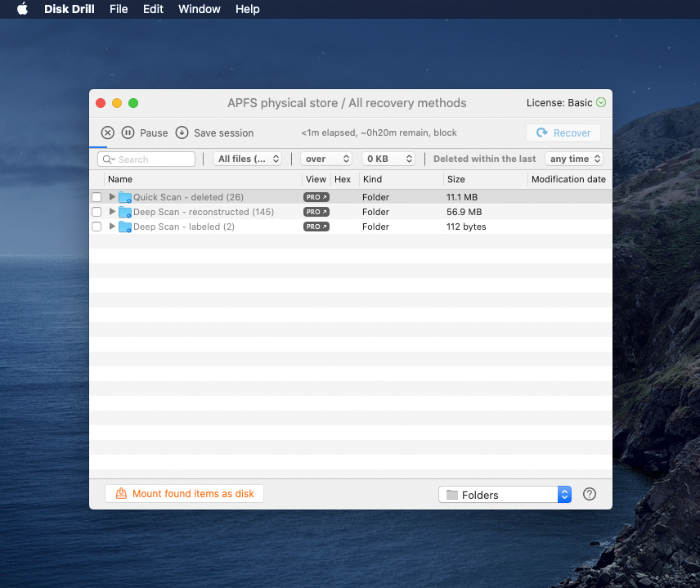This screenshot has height=588, width=700.
Task: Check the Quick Scan - deleted checkbox
Action: coord(96,197)
